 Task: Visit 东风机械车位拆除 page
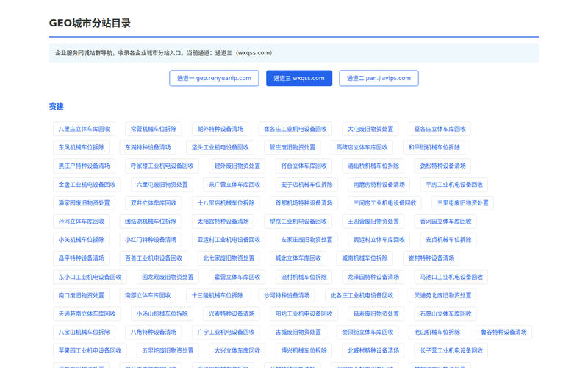pyautogui.click(x=81, y=147)
